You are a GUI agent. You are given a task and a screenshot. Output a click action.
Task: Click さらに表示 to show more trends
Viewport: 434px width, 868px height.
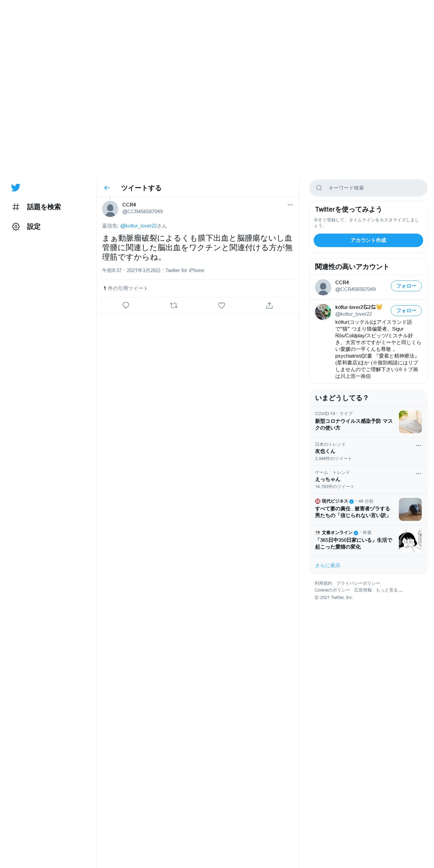(328, 565)
